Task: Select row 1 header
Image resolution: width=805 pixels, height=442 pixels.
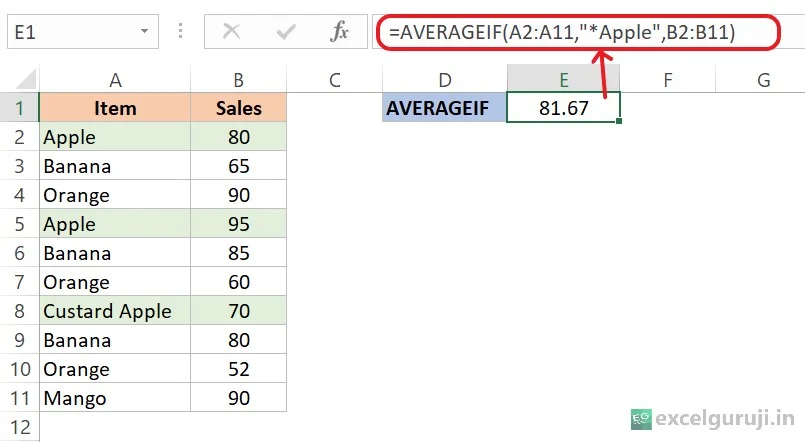Action: tap(20, 107)
